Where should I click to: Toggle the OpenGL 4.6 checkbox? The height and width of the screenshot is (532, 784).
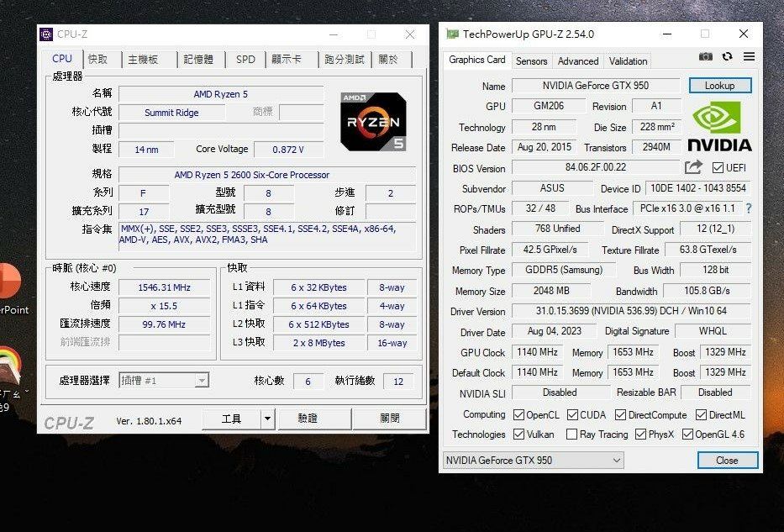point(687,434)
